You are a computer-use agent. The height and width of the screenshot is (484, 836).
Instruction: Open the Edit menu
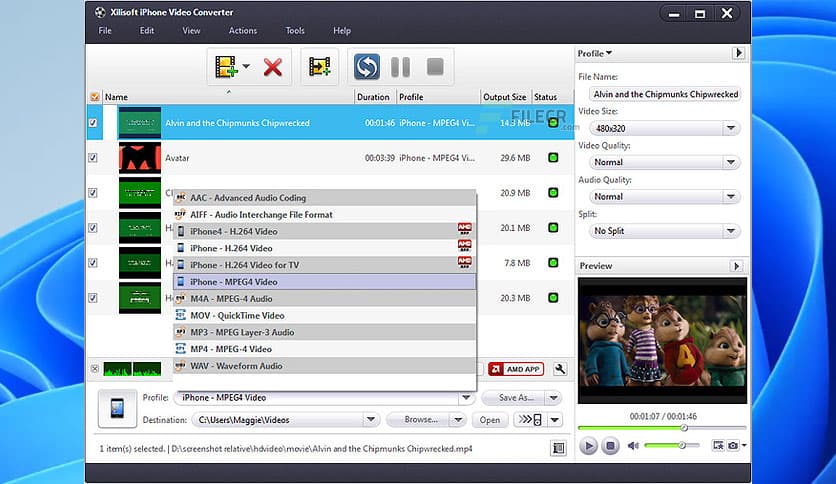[147, 30]
